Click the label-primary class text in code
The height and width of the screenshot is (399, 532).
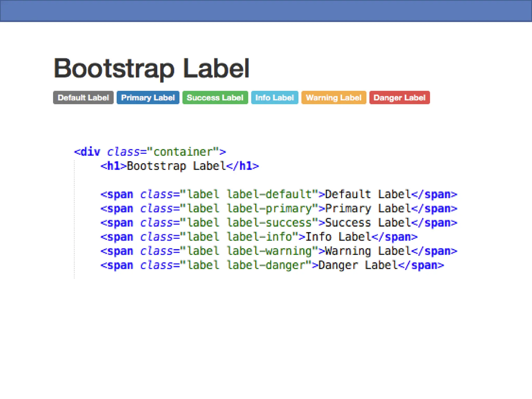(269, 209)
